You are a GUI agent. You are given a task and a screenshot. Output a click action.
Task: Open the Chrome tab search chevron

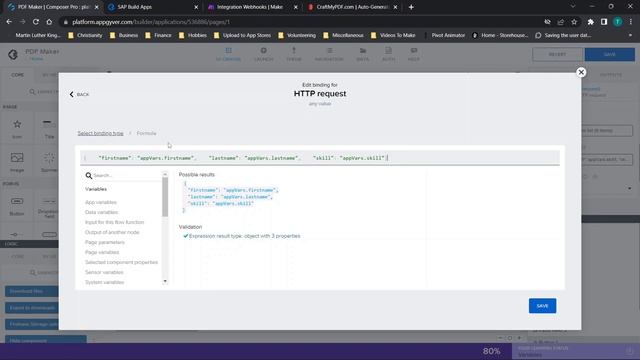[x=573, y=7]
